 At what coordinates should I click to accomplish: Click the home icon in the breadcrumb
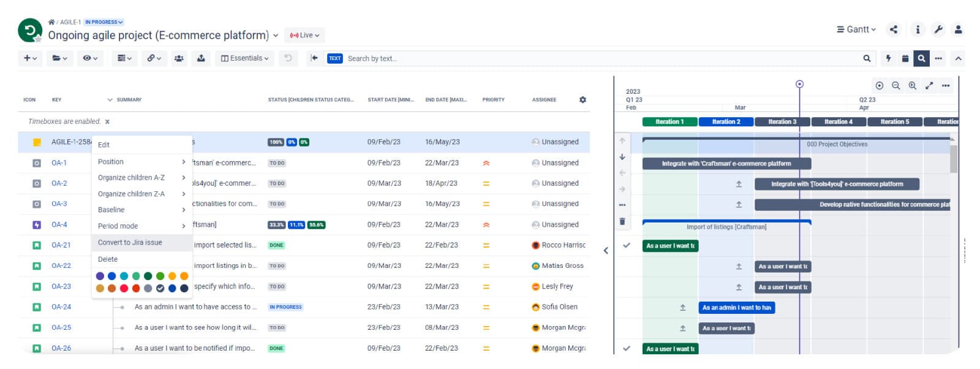(x=51, y=22)
